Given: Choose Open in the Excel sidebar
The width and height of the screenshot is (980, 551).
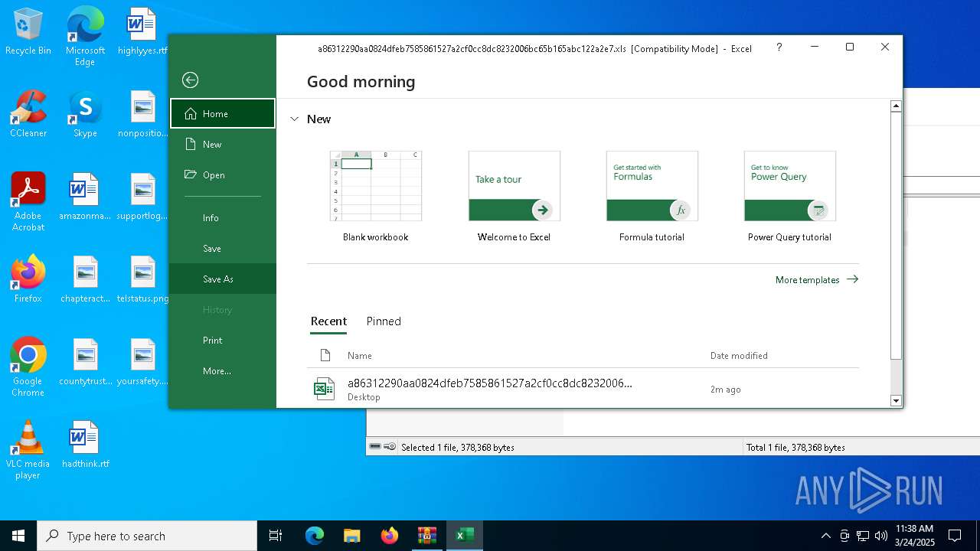Looking at the screenshot, I should coord(223,174).
